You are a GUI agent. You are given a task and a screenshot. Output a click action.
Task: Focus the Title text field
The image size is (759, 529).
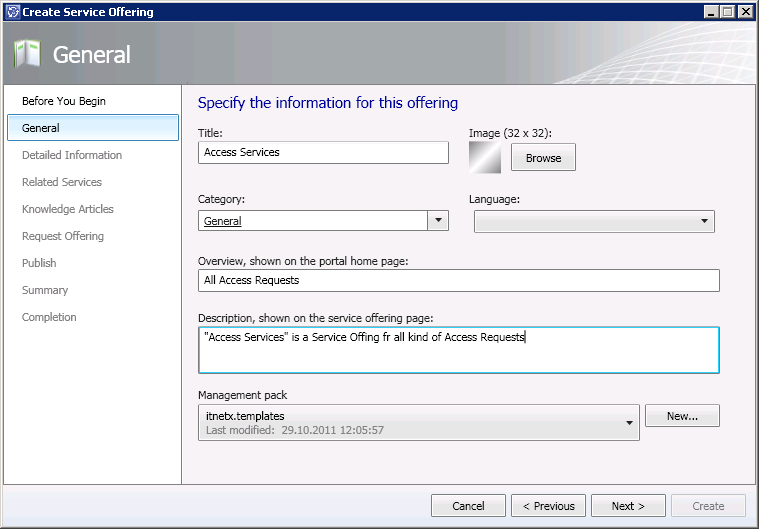[x=323, y=152]
